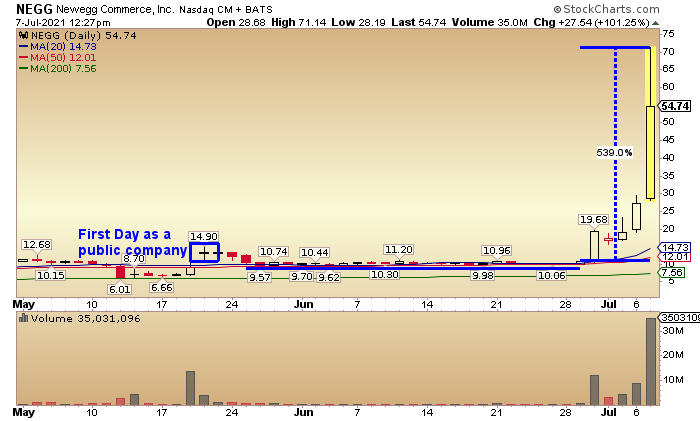
Task: Click the 6.01 low price label
Action: (120, 289)
